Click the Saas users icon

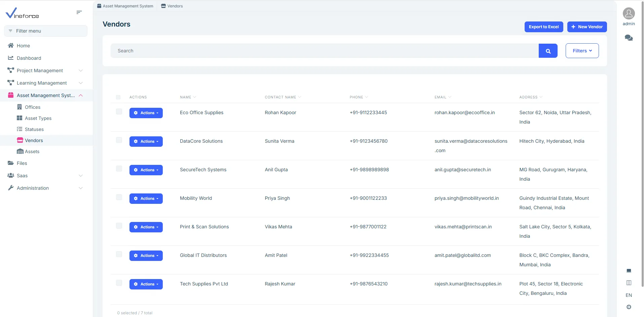tap(11, 175)
